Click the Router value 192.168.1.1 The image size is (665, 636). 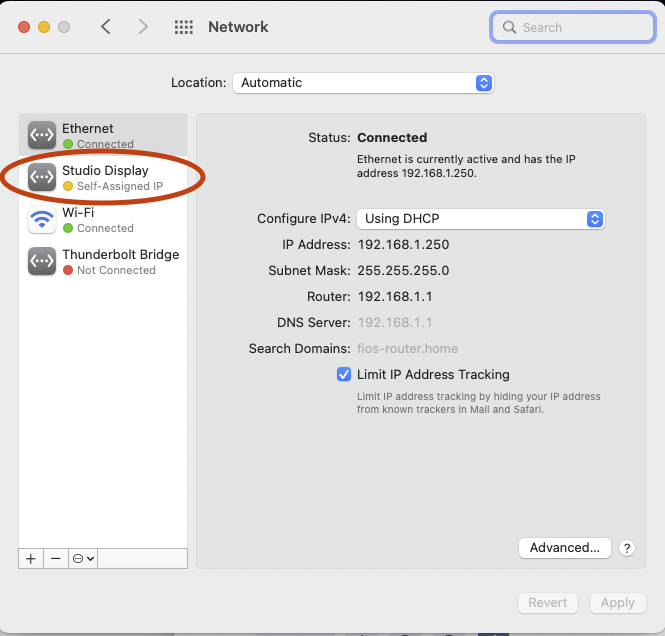pos(395,296)
